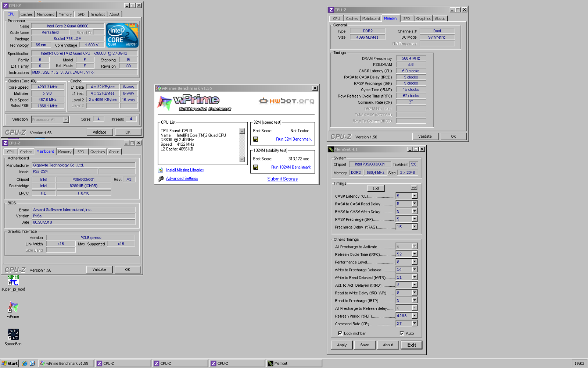Screen dimensions: 588x368
Task: Click the CPU List scroll up arrow
Action: pyautogui.click(x=242, y=131)
